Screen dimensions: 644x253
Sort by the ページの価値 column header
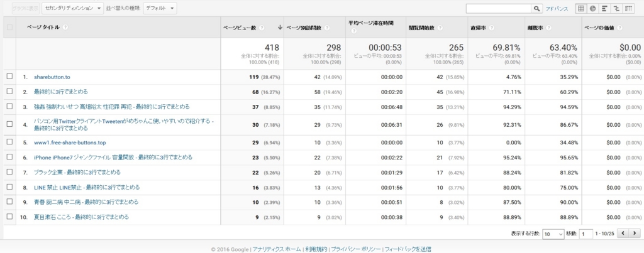pyautogui.click(x=599, y=28)
